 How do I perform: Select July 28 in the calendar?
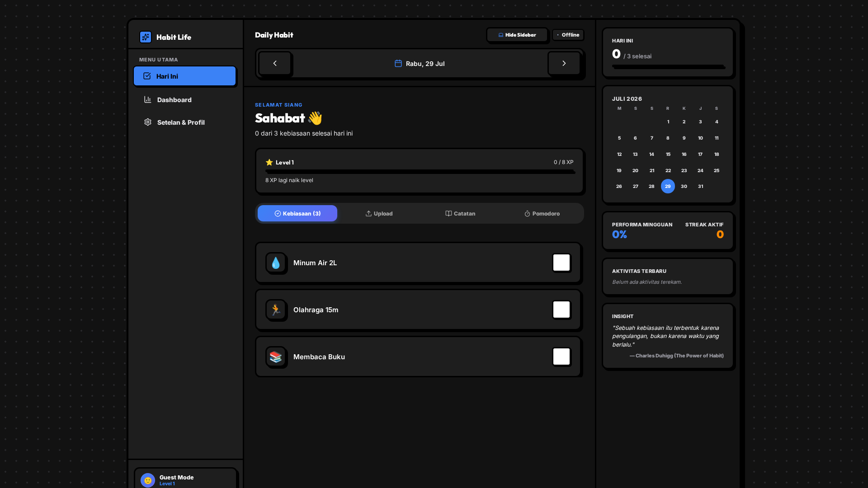point(651,186)
